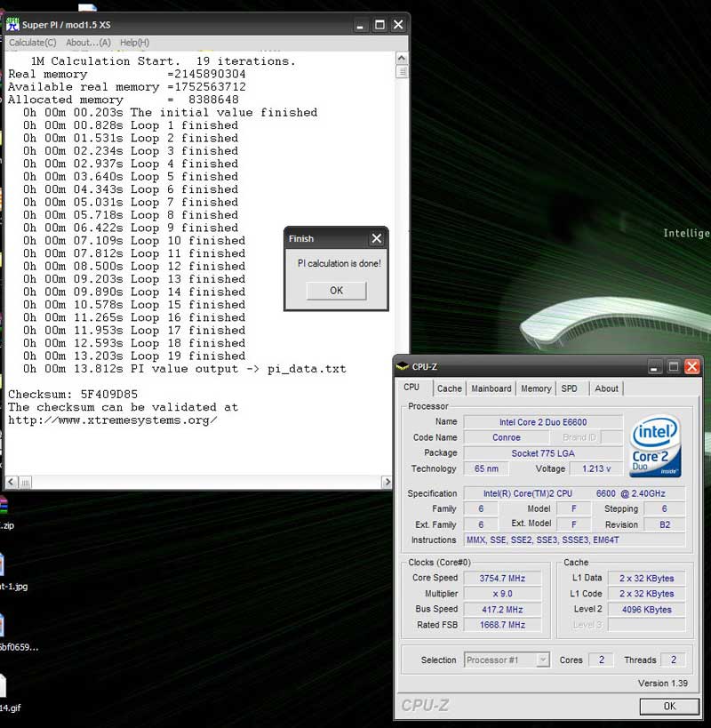Screen dimensions: 711x728
Task: Open the Help(H) menu
Action: pos(134,43)
